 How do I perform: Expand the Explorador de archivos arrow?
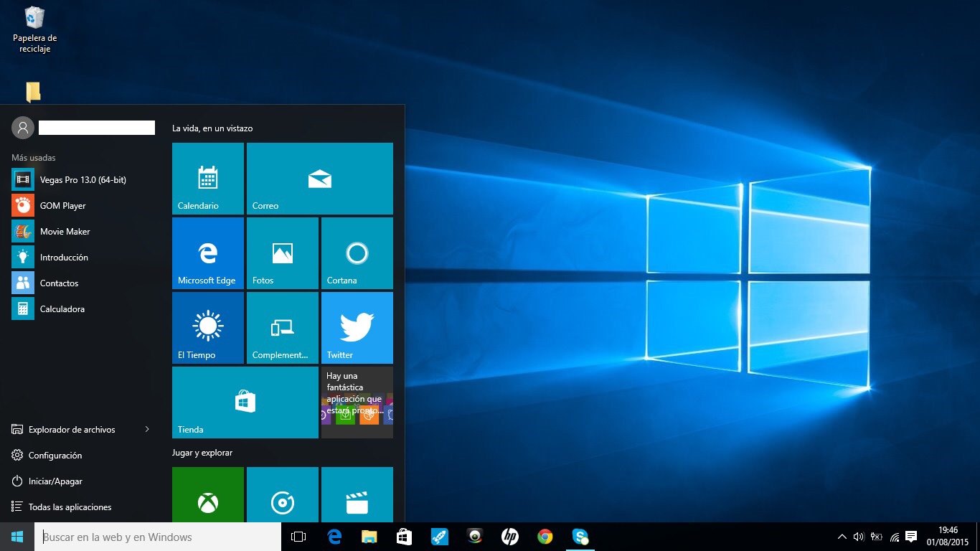click(x=147, y=429)
